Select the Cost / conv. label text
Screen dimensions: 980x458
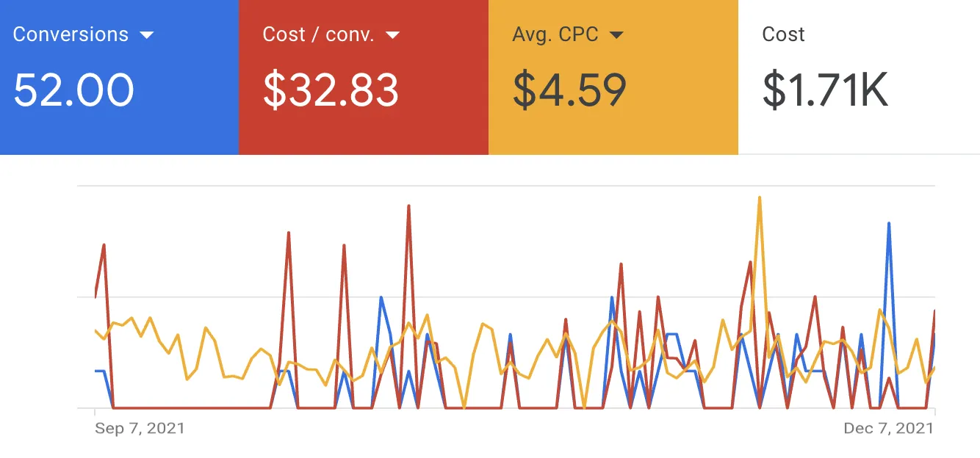pyautogui.click(x=320, y=34)
